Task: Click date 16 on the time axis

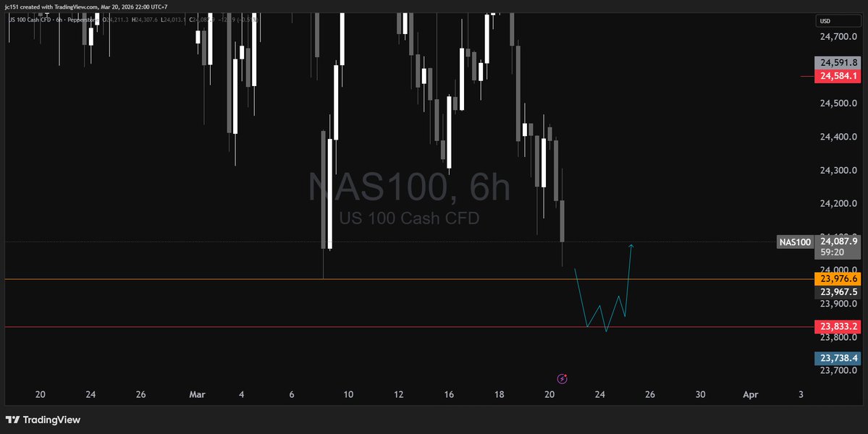Action: tap(449, 395)
